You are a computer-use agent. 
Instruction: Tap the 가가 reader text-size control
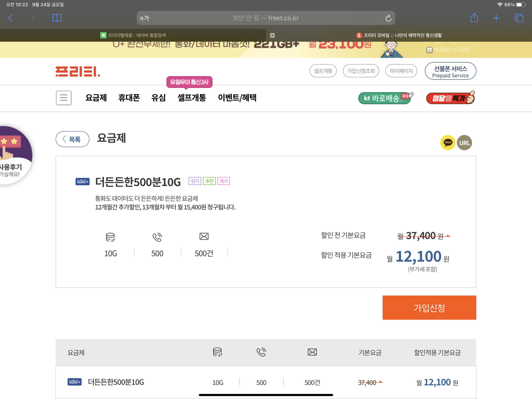point(144,18)
